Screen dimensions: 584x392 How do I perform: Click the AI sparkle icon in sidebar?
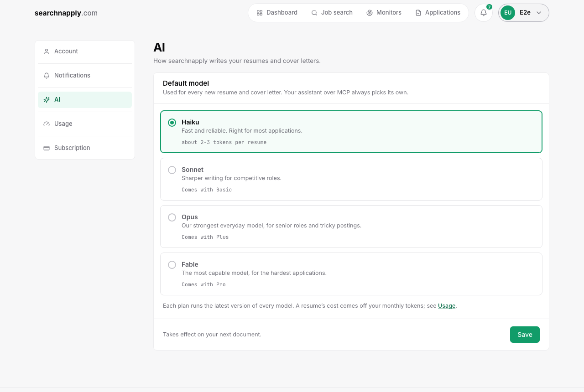coord(47,100)
